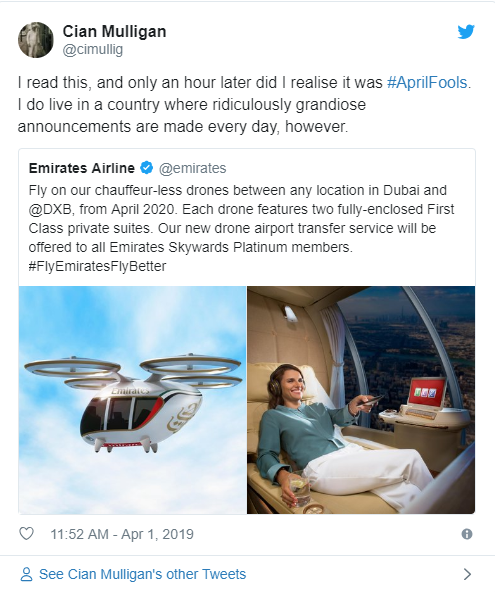
Task: Open the first class suite passenger image
Action: tap(361, 400)
